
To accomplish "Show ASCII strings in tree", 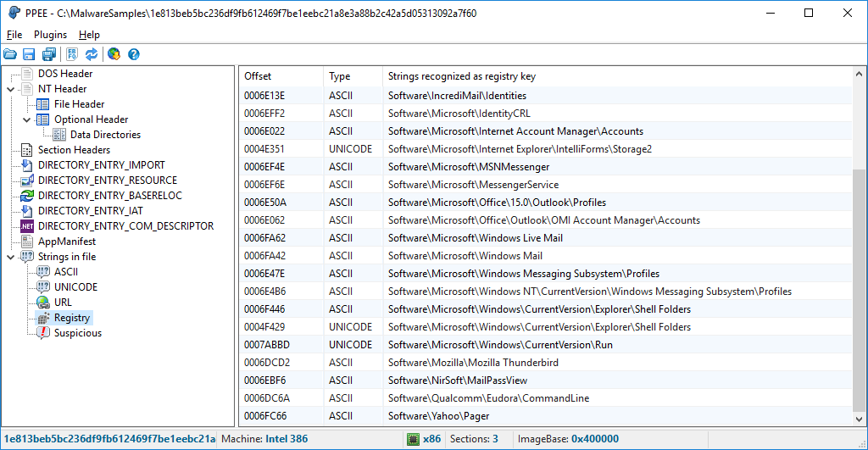I will 66,272.
